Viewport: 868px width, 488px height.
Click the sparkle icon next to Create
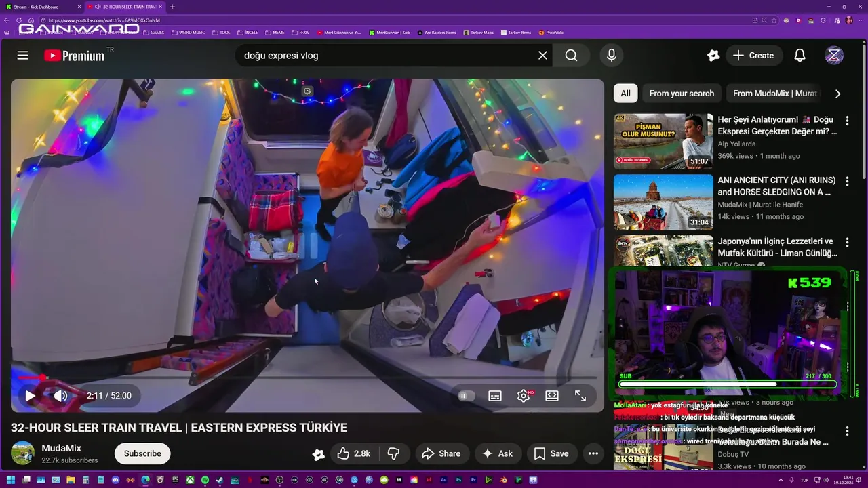click(x=713, y=56)
